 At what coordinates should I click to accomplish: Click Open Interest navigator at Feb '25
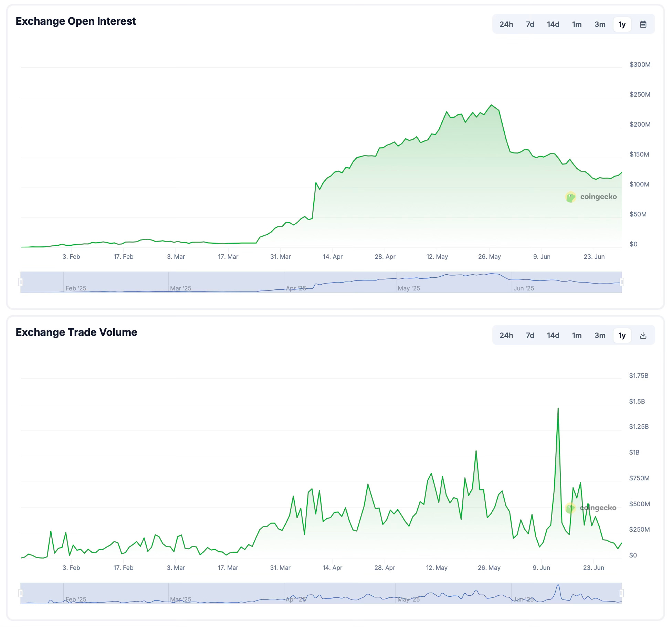pyautogui.click(x=76, y=288)
